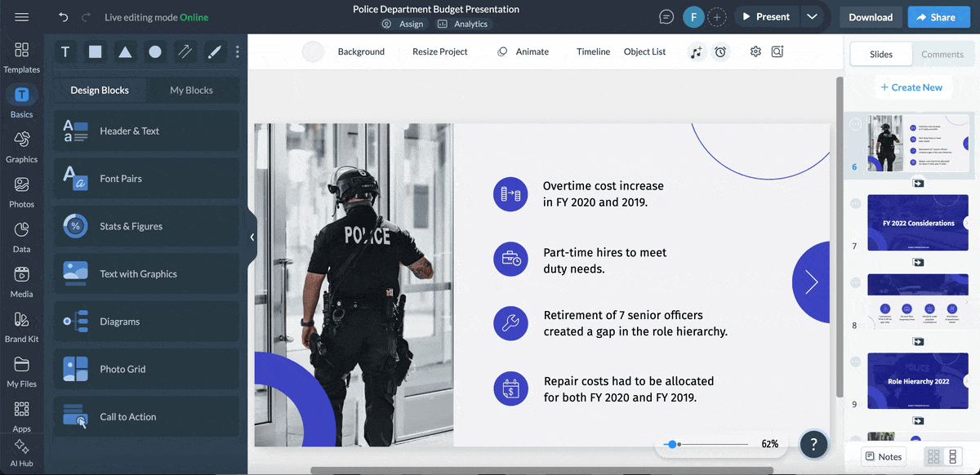The width and height of the screenshot is (980, 475).
Task: Open the Object List
Action: 644,51
